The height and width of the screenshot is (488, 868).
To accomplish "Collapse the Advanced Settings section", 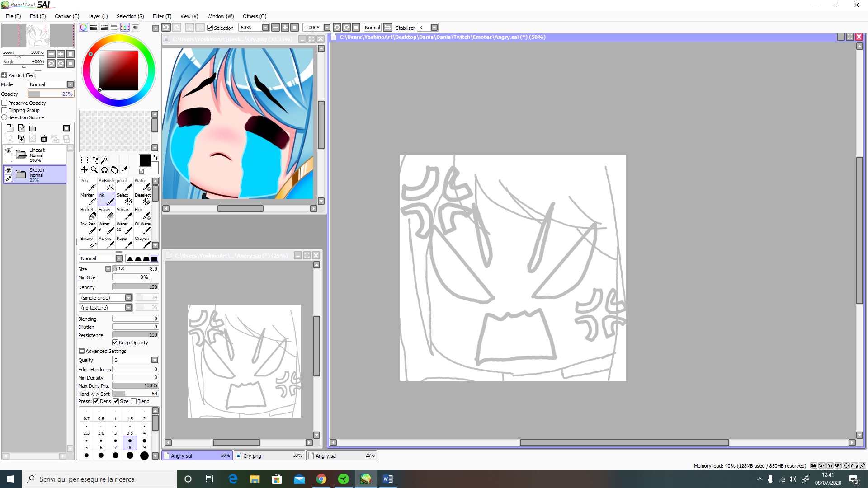I will 81,351.
